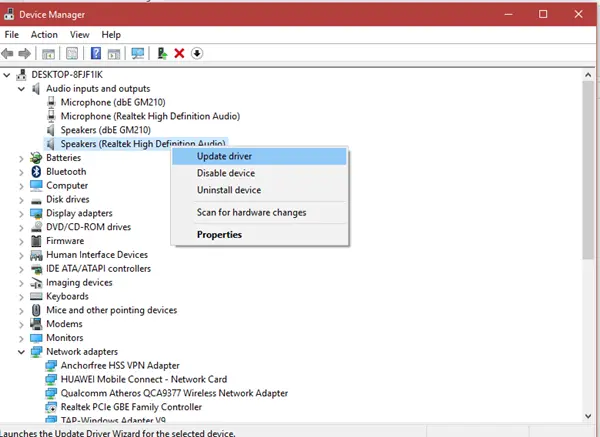The width and height of the screenshot is (600, 437).
Task: Show/hide console tree toolbar icon
Action: click(48, 54)
